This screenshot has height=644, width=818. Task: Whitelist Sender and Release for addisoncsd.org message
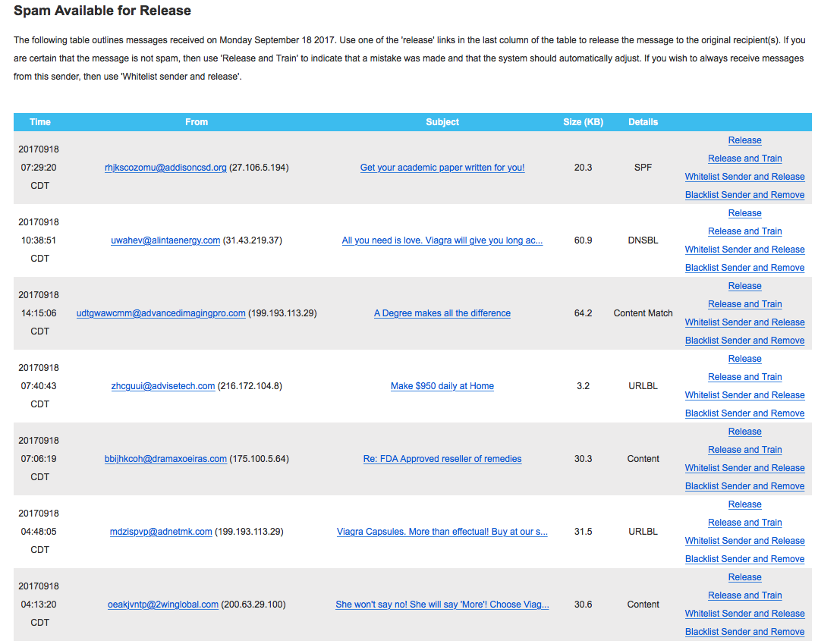[x=744, y=177]
